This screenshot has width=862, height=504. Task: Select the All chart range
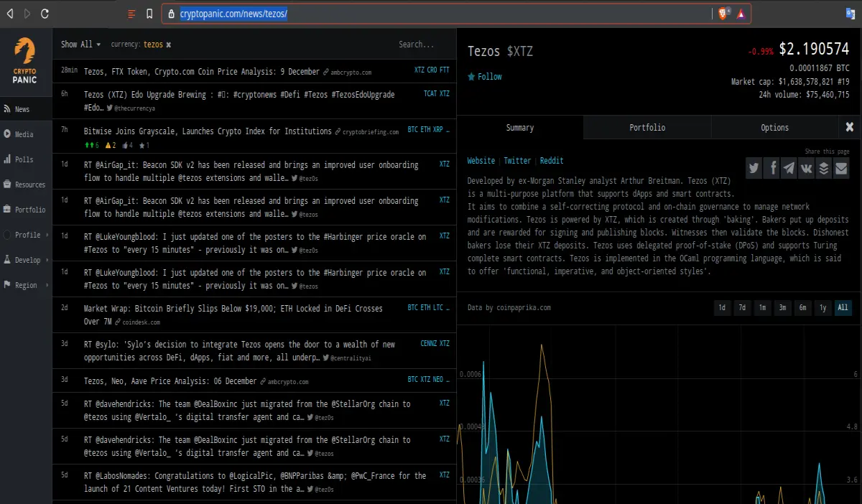click(x=843, y=308)
